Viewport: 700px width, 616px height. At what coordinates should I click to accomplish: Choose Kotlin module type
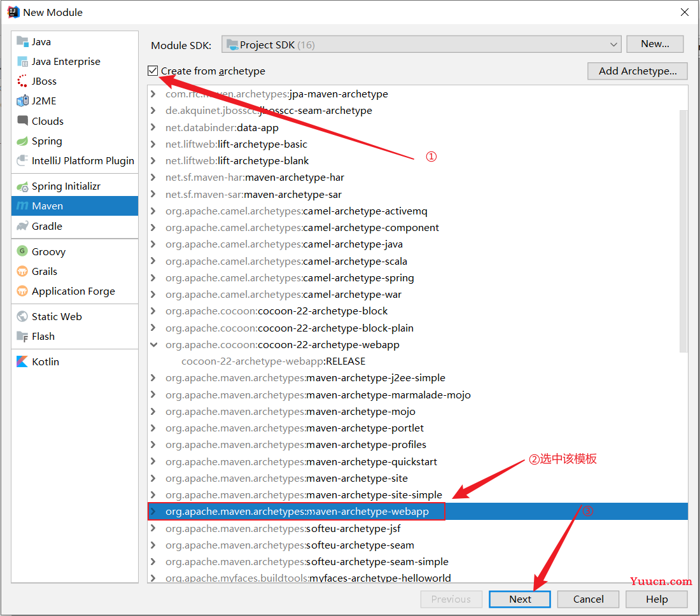pyautogui.click(x=74, y=361)
